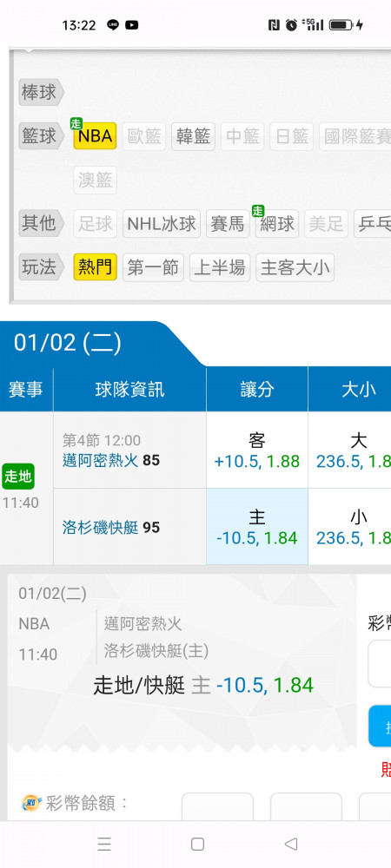This screenshot has height=868, width=391.
Task: Click the 大小 column header
Action: click(349, 389)
